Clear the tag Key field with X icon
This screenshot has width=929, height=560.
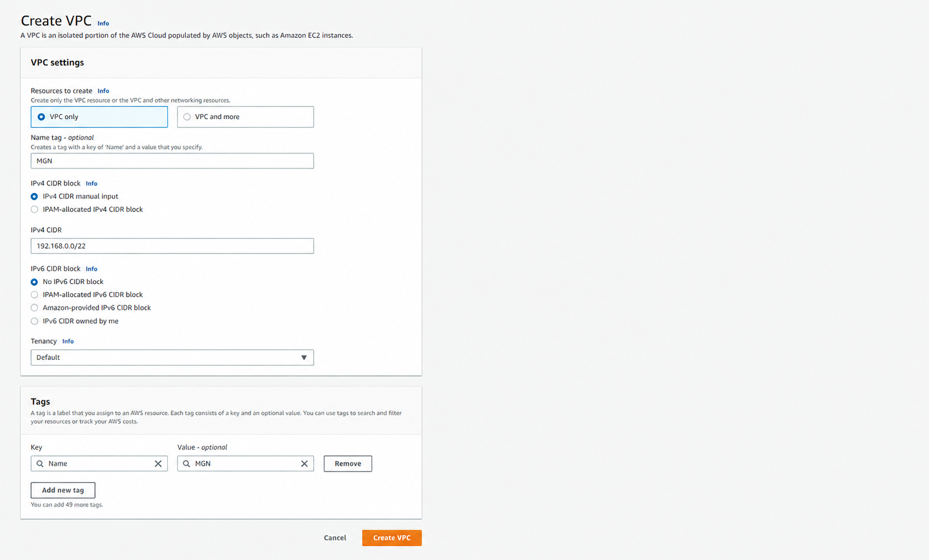pos(158,463)
